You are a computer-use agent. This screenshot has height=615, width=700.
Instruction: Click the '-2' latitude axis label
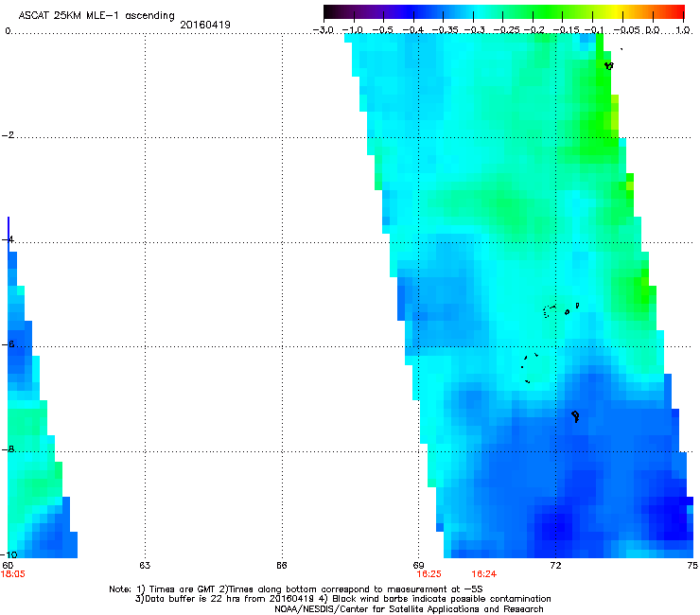coord(8,135)
